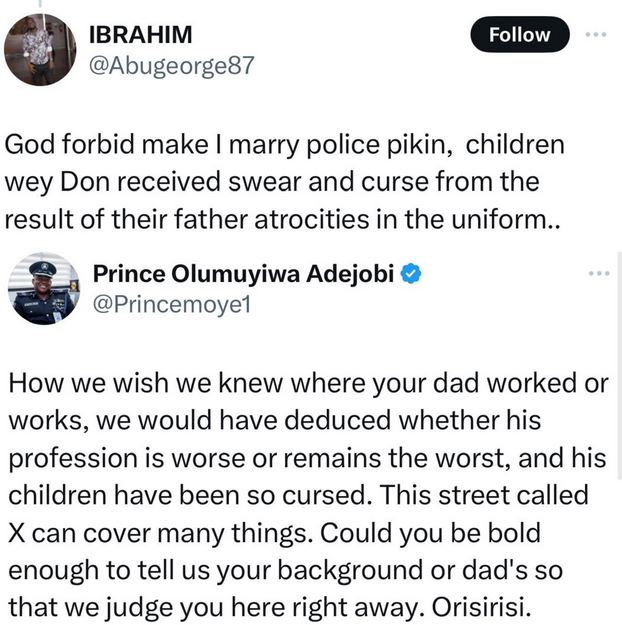Open more options on Prince Adejobi's post

click(x=599, y=273)
